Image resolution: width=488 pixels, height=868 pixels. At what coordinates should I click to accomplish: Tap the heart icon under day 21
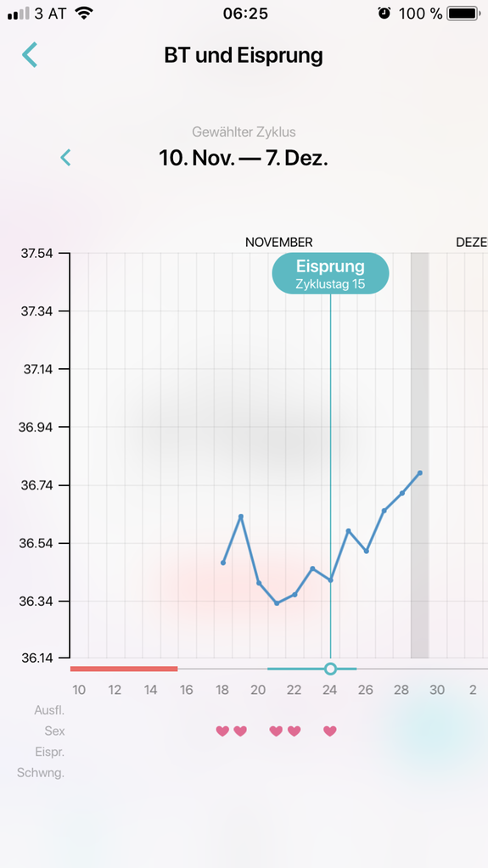pyautogui.click(x=276, y=731)
